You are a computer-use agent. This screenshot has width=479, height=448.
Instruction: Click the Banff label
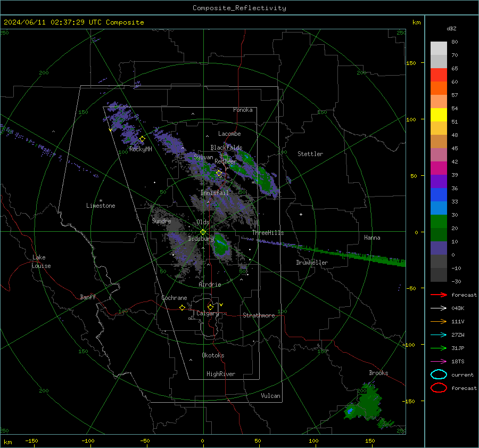(88, 297)
